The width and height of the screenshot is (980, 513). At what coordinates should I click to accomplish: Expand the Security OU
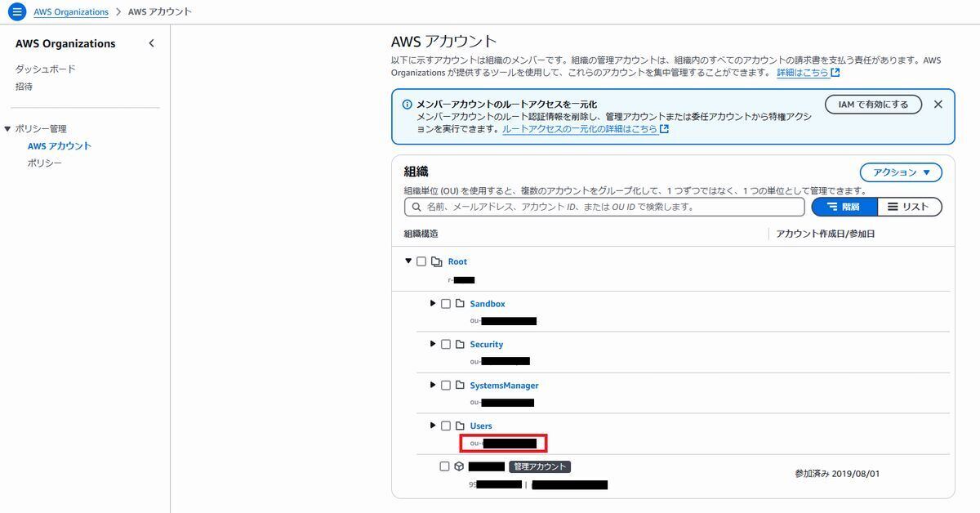(433, 344)
